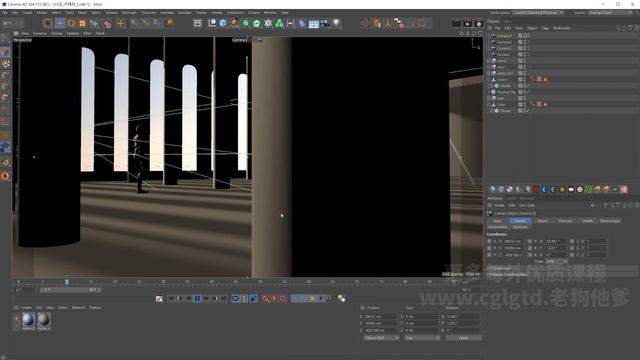Open the Object Manager Tags menu
The width and height of the screenshot is (640, 360).
(545, 28)
